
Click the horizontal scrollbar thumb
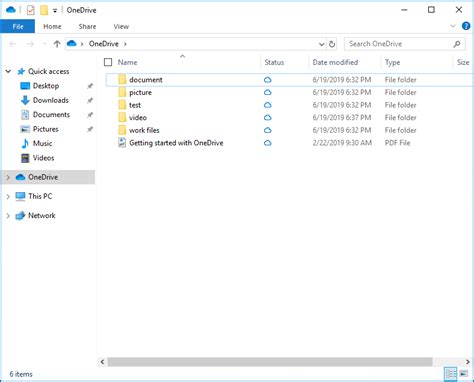(270, 362)
